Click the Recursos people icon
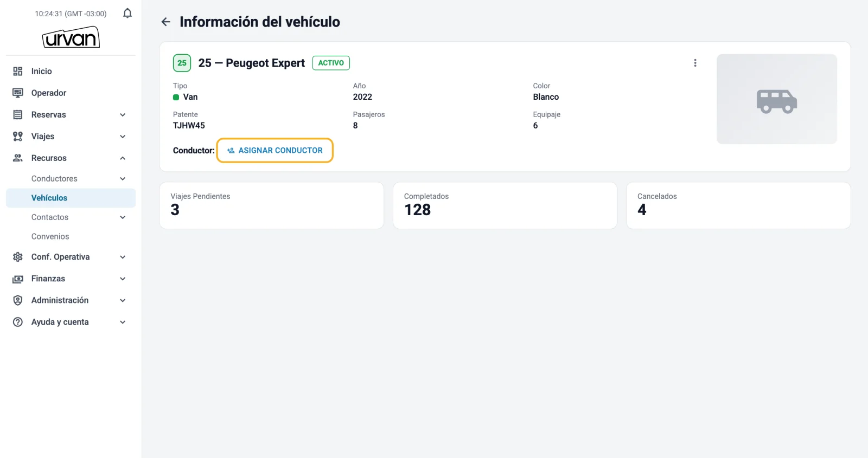The width and height of the screenshot is (868, 458). tap(18, 158)
